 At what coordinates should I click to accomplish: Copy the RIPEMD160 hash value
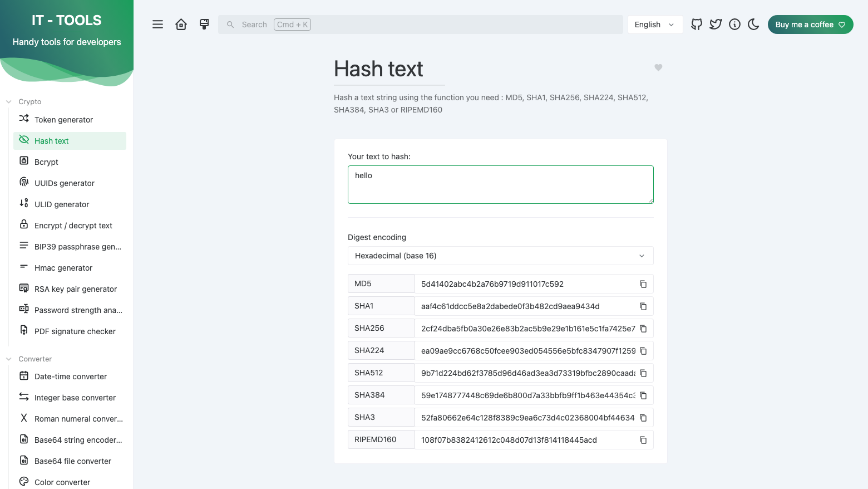click(643, 440)
